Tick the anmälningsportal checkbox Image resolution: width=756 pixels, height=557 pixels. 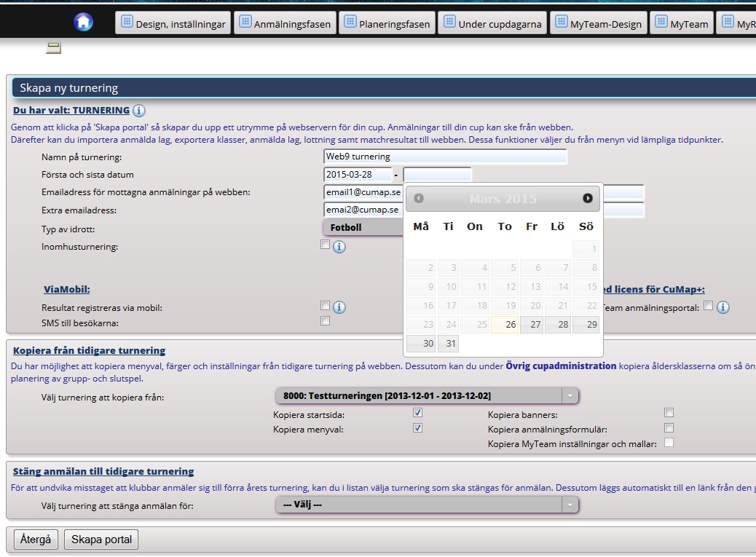pos(708,306)
